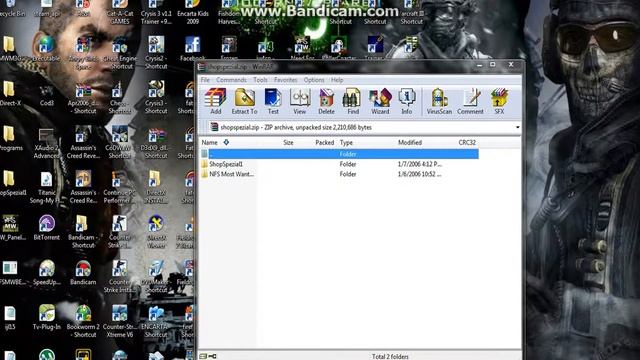Select the Crysis3 - Shortcut desktop icon
Screen dimensions: 640x360
click(x=156, y=98)
